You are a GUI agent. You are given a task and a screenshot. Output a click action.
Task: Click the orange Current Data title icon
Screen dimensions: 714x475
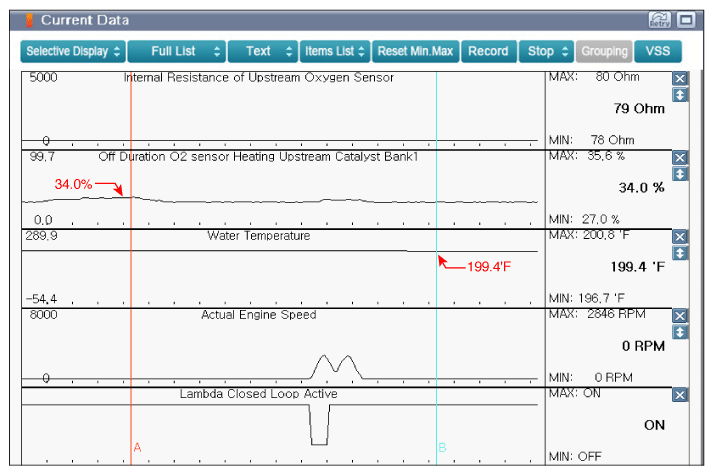pos(30,20)
